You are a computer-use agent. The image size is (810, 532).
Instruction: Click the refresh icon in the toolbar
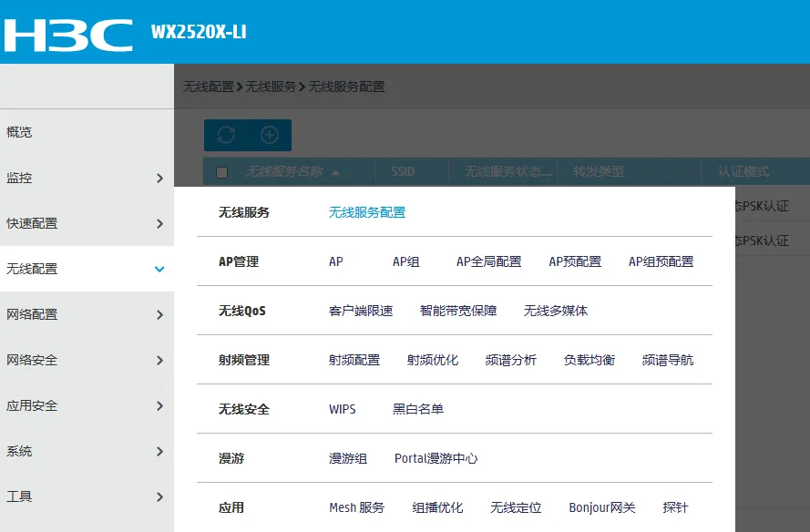tap(226, 136)
